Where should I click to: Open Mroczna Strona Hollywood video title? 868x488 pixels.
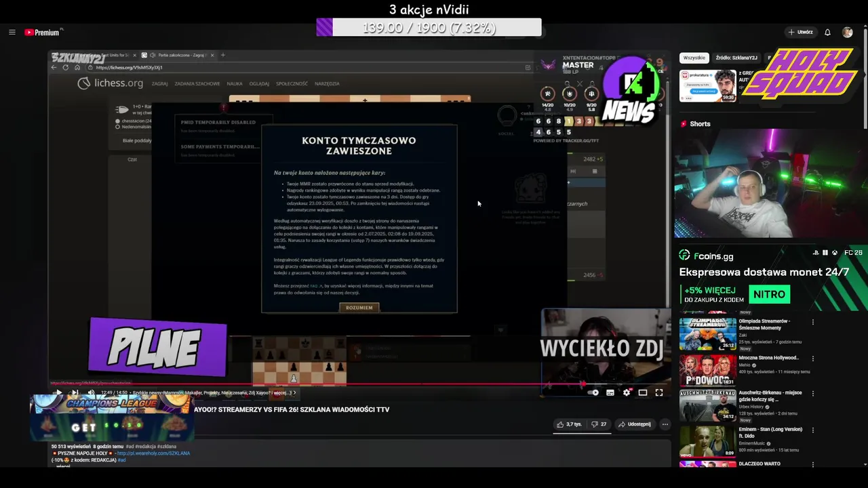769,358
